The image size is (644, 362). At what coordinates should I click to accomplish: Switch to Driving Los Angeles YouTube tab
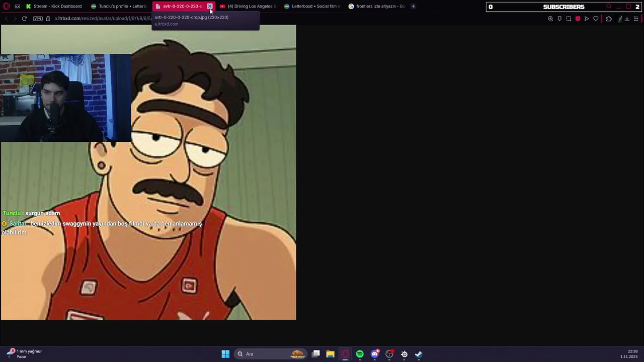pyautogui.click(x=248, y=7)
